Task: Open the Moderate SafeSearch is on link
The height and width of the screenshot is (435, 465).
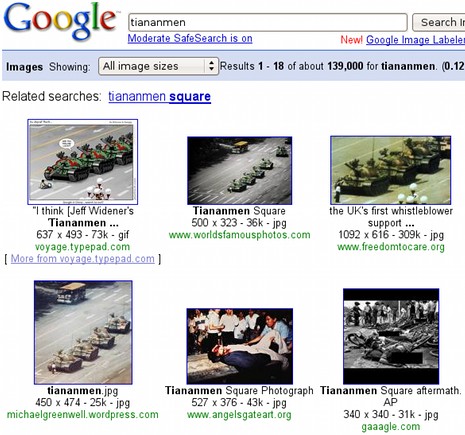Action: (x=190, y=38)
